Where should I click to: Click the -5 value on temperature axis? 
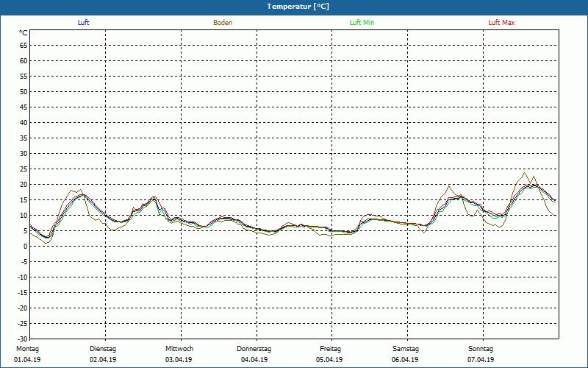tap(24, 262)
